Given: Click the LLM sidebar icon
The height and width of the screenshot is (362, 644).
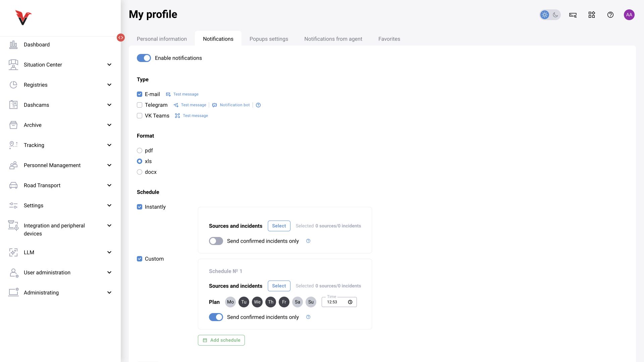Looking at the screenshot, I should [x=13, y=252].
